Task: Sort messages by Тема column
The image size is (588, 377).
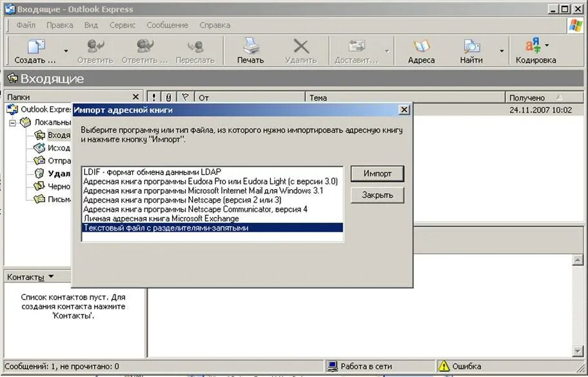Action: tap(406, 97)
